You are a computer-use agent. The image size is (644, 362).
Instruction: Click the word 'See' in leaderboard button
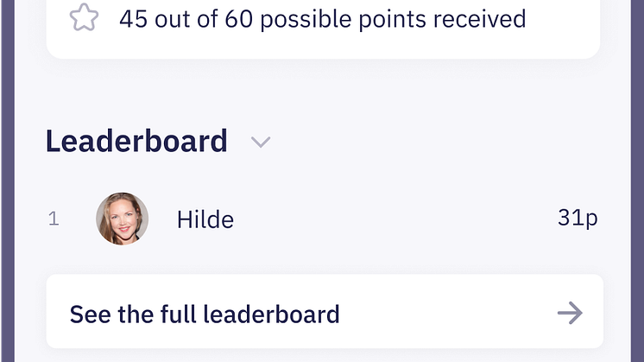coord(91,314)
